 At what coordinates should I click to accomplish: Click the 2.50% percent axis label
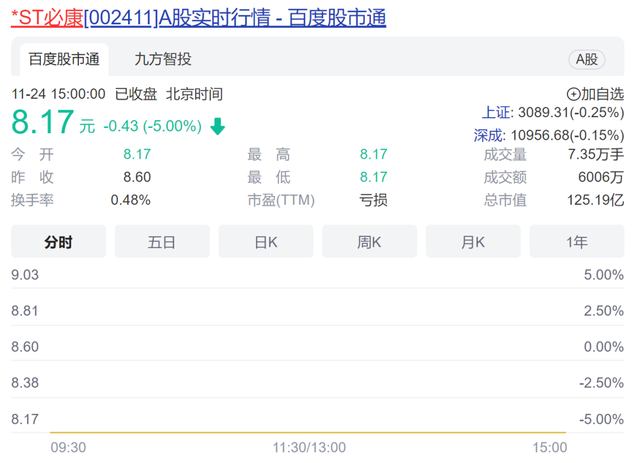[x=604, y=311]
